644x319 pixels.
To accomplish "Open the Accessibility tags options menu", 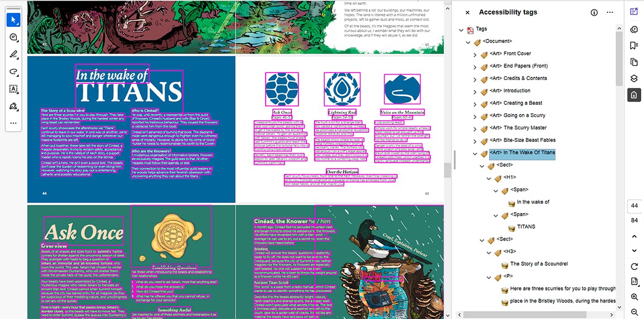I will pyautogui.click(x=609, y=12).
